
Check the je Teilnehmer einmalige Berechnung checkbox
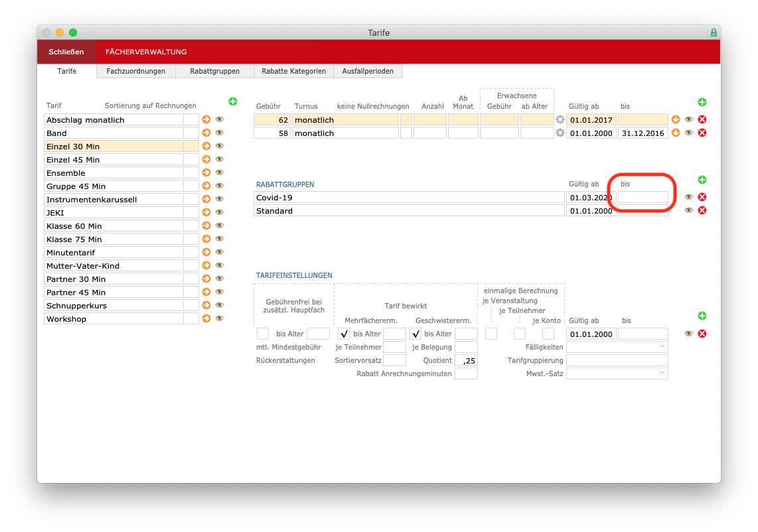[520, 334]
